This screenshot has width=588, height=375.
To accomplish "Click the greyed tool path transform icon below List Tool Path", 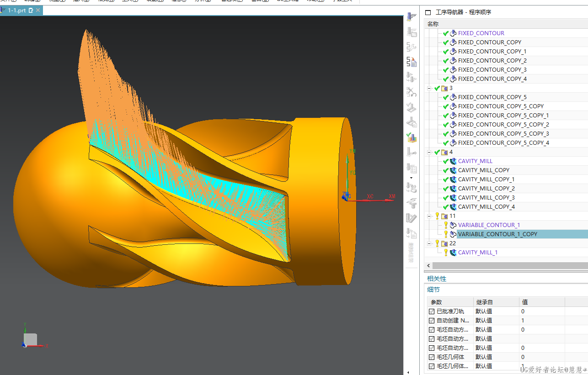I will 412,77.
